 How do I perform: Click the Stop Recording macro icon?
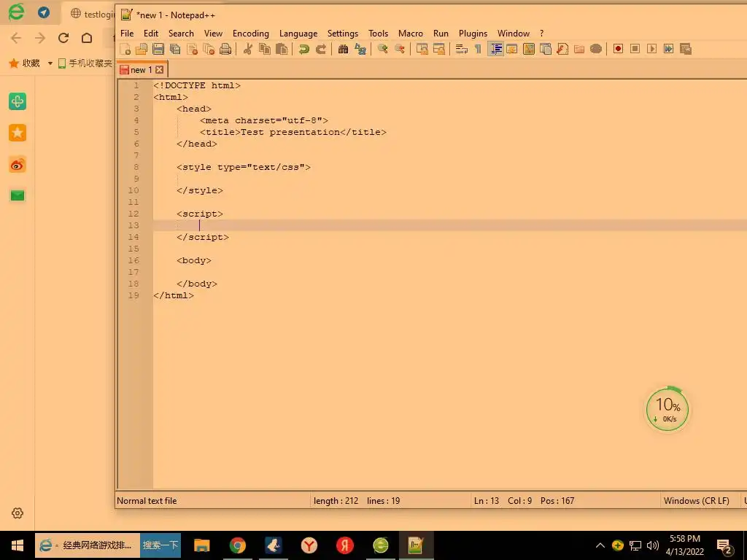click(635, 49)
